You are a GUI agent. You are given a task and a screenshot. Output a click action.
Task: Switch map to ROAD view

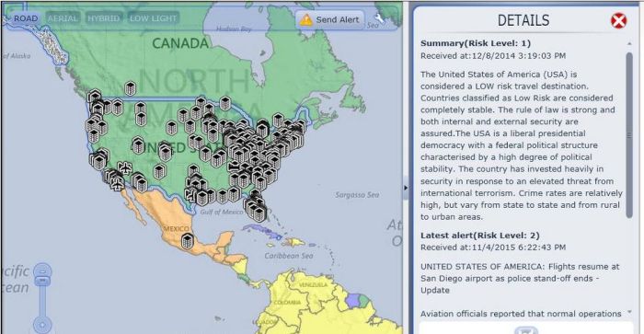26,18
